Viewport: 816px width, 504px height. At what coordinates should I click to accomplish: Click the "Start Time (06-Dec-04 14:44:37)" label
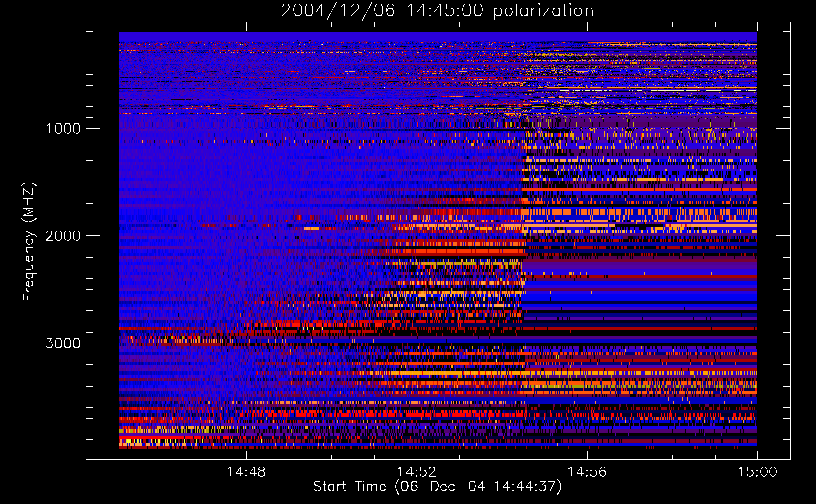click(437, 487)
